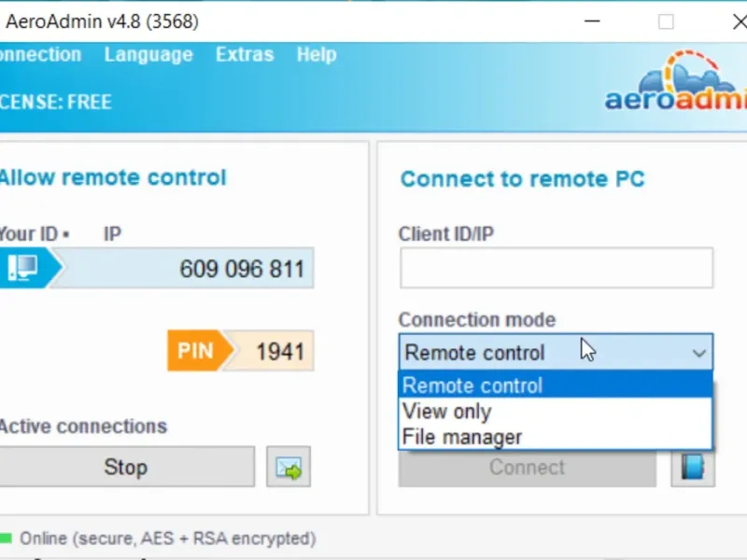The image size is (747, 560).
Task: Click the Active connections label
Action: pos(83,427)
